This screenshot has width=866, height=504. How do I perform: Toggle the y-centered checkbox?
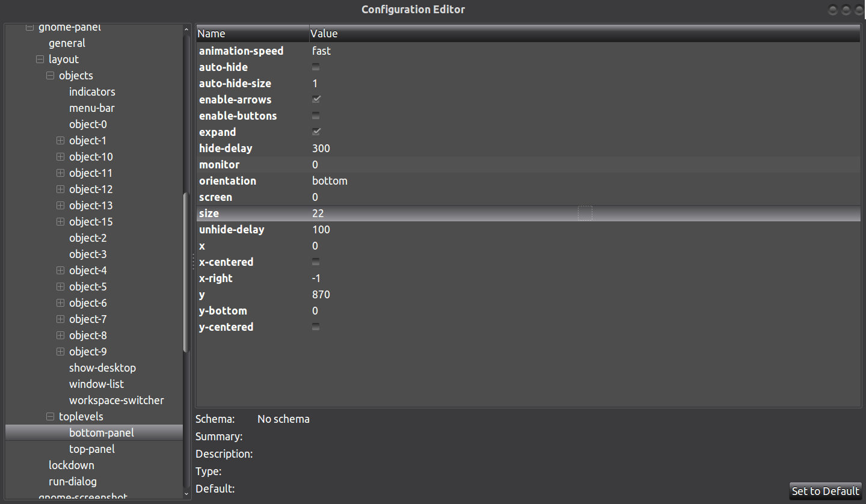tap(316, 327)
